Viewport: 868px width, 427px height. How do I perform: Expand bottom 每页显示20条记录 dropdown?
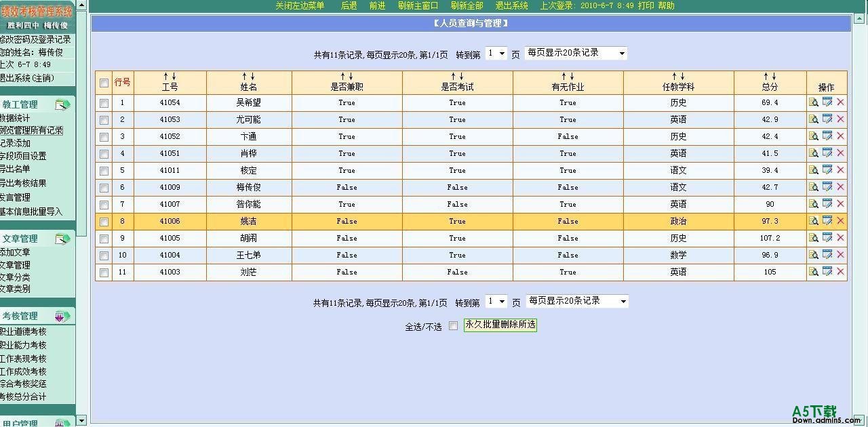click(577, 301)
